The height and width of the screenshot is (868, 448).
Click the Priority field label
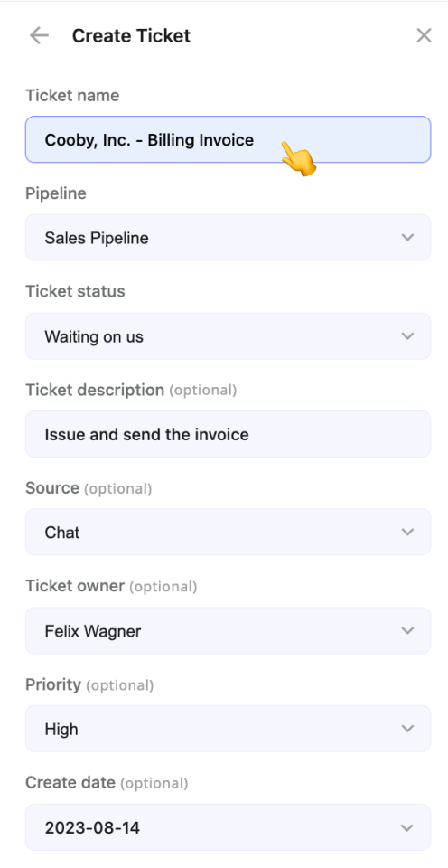[53, 684]
